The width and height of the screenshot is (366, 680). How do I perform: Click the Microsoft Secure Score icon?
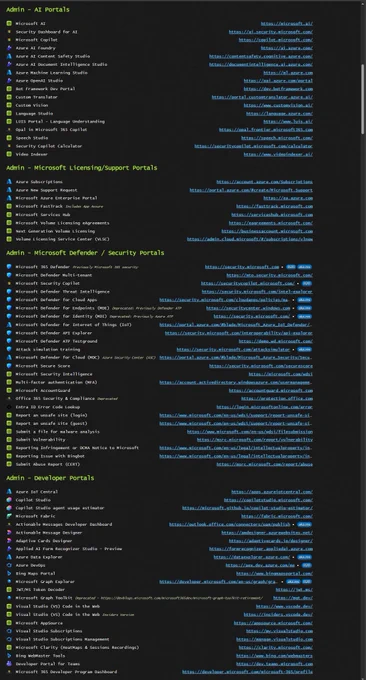(x=9, y=366)
